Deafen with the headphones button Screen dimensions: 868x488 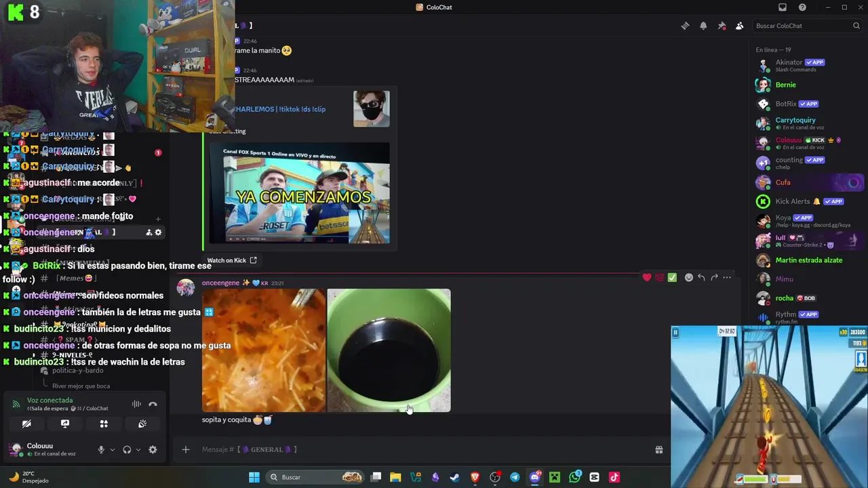pyautogui.click(x=127, y=449)
